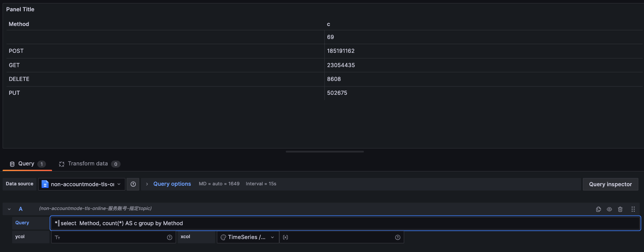Select the DELETE method cell
Viewport: 644px width, 252px height.
pos(165,79)
